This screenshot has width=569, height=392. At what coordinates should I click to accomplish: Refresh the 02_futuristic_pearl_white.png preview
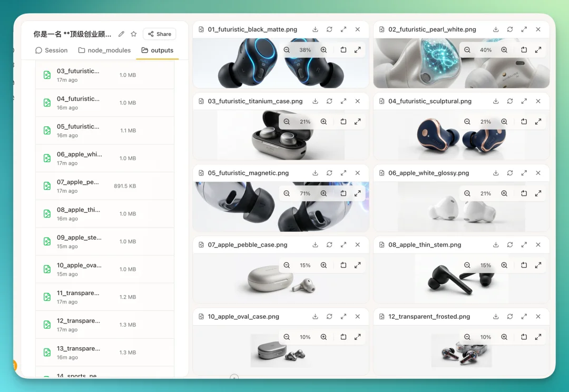(510, 30)
